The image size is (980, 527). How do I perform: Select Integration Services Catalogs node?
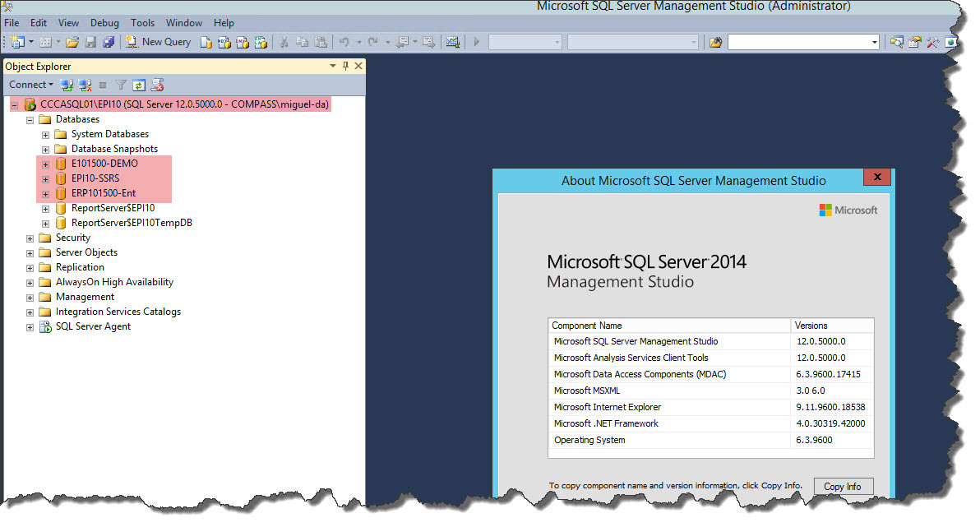tap(118, 312)
